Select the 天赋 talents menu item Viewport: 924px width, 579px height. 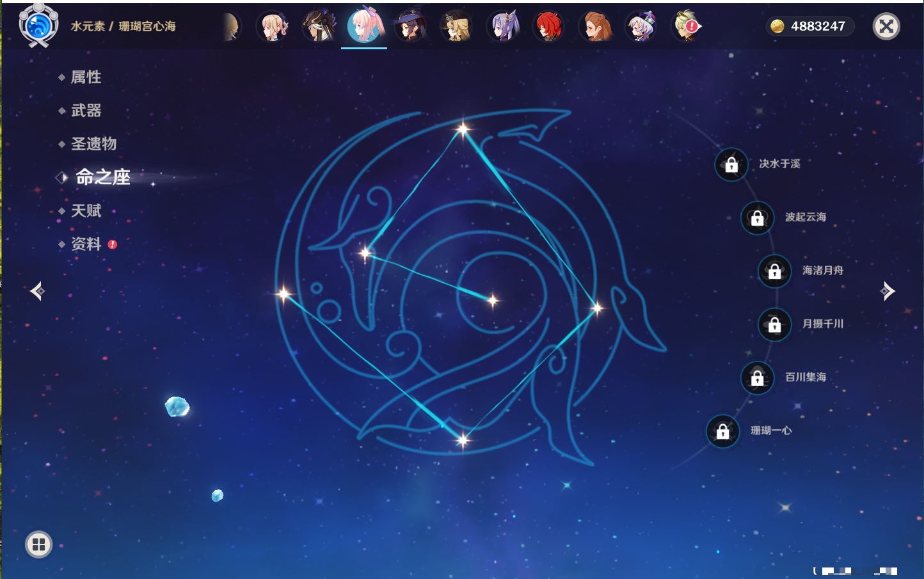pos(86,210)
